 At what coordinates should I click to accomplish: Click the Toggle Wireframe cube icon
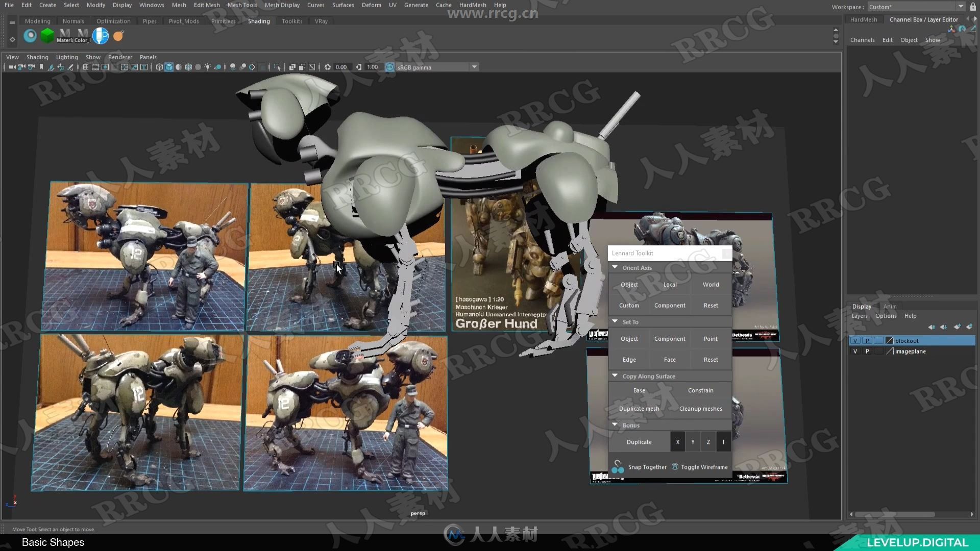tap(675, 467)
